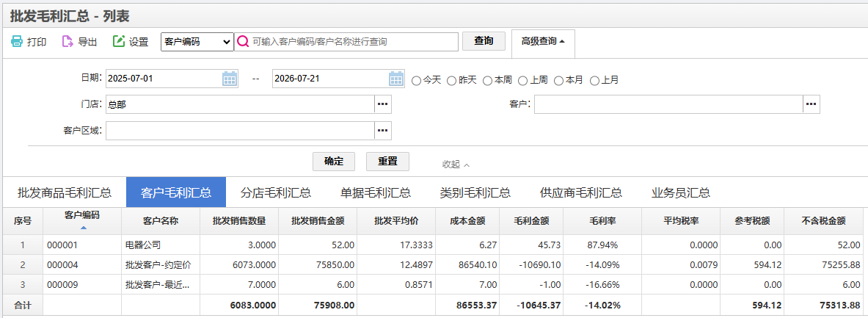Select the 昨天 radio option
The width and height of the screenshot is (868, 318).
point(452,80)
